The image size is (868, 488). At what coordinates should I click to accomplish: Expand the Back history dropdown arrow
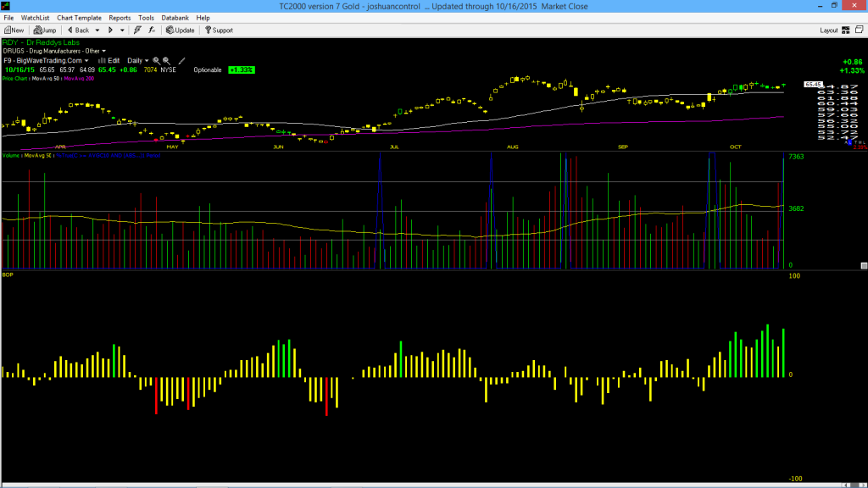point(97,30)
